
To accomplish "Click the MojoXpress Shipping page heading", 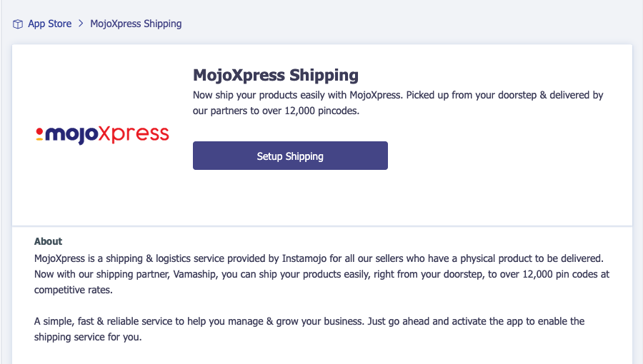I will click(276, 75).
